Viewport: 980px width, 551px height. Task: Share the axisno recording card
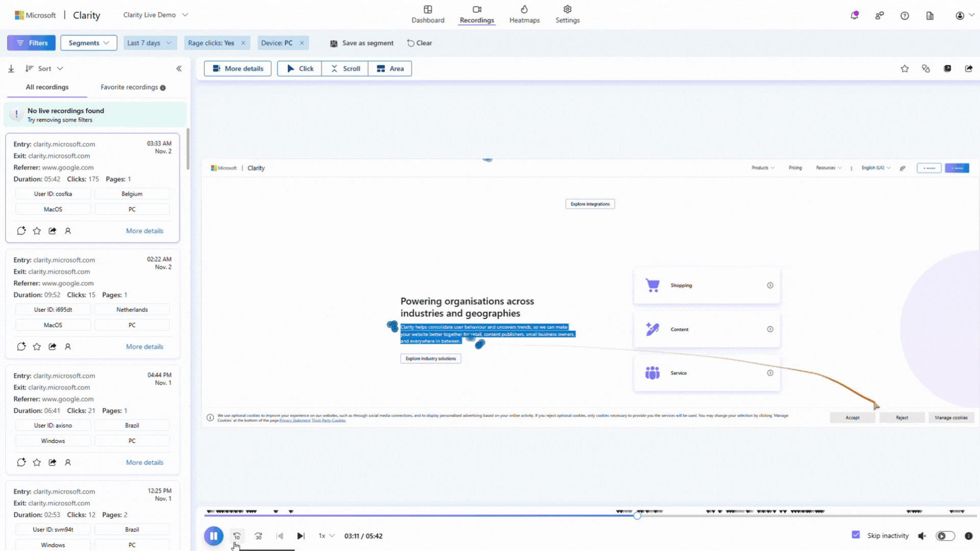click(x=53, y=462)
